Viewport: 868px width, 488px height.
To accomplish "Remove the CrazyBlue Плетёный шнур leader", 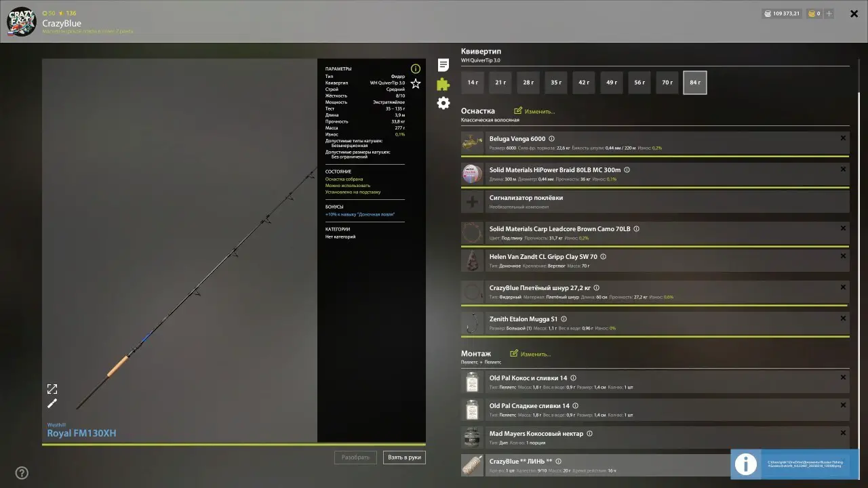I will tap(843, 287).
